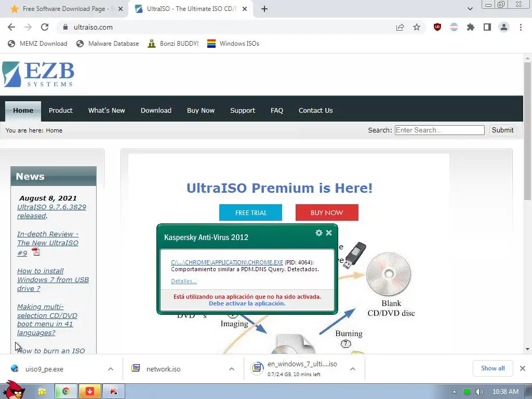This screenshot has width=532, height=399.
Task: Click Show all downloads
Action: (493, 368)
